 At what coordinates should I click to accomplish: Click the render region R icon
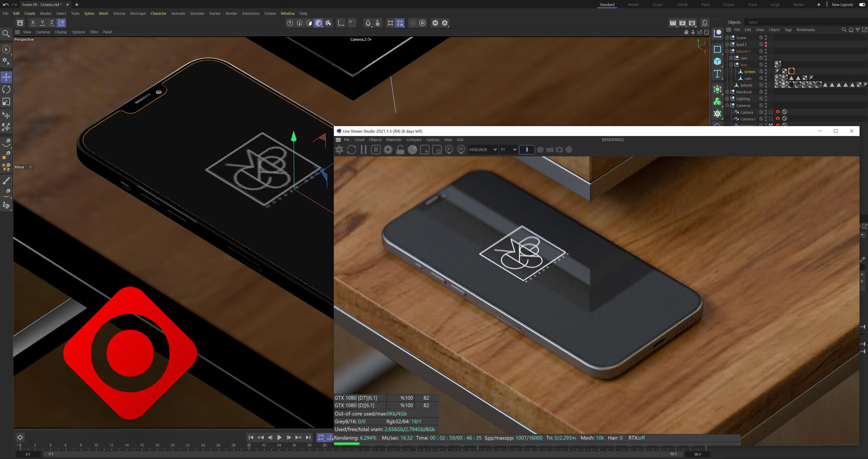376,150
